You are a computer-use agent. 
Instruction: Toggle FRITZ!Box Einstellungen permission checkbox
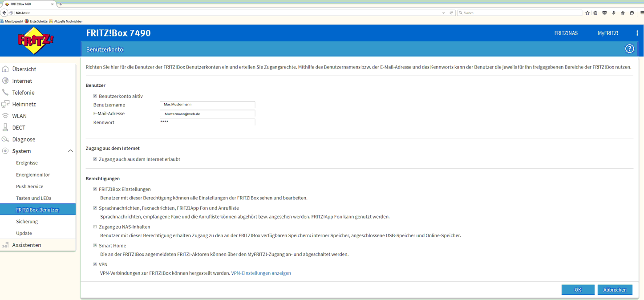[x=95, y=189]
